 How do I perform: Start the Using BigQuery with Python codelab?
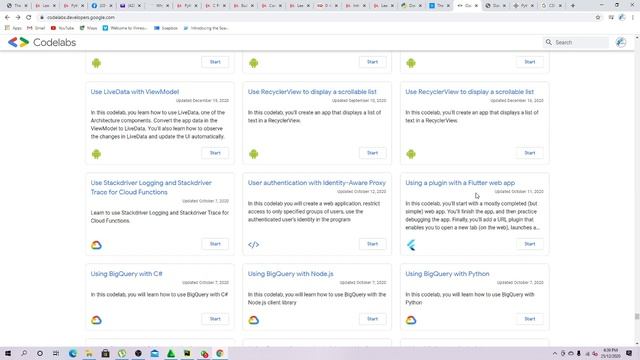point(530,319)
